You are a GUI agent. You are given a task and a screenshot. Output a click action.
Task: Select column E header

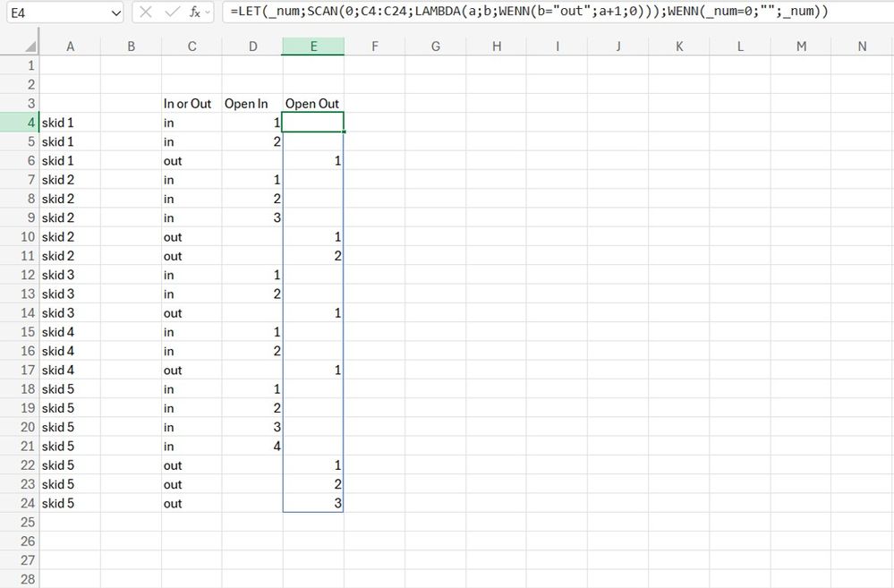313,47
